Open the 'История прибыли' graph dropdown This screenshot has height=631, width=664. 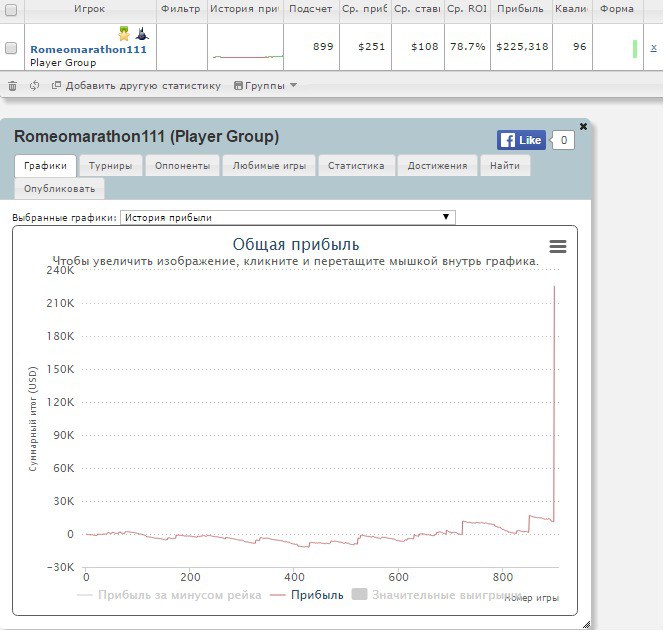coord(287,217)
